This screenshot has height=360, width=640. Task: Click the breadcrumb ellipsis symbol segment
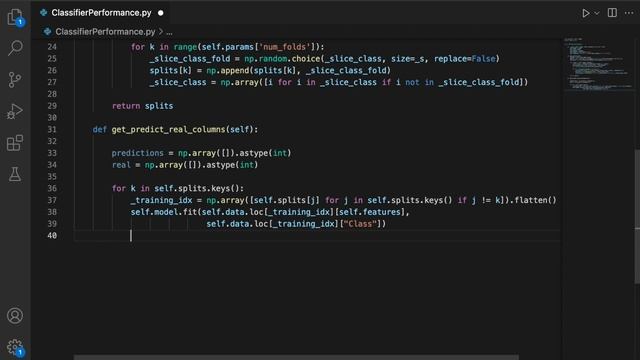[x=169, y=32]
